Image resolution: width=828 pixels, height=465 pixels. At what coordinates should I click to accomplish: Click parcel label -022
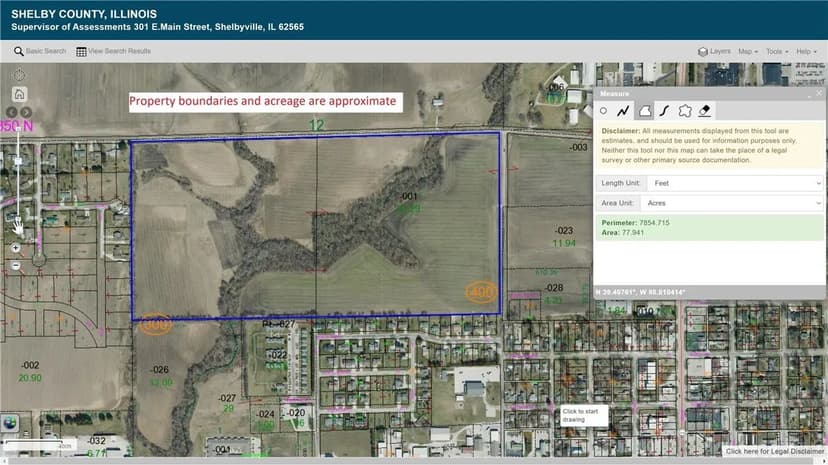pyautogui.click(x=278, y=355)
